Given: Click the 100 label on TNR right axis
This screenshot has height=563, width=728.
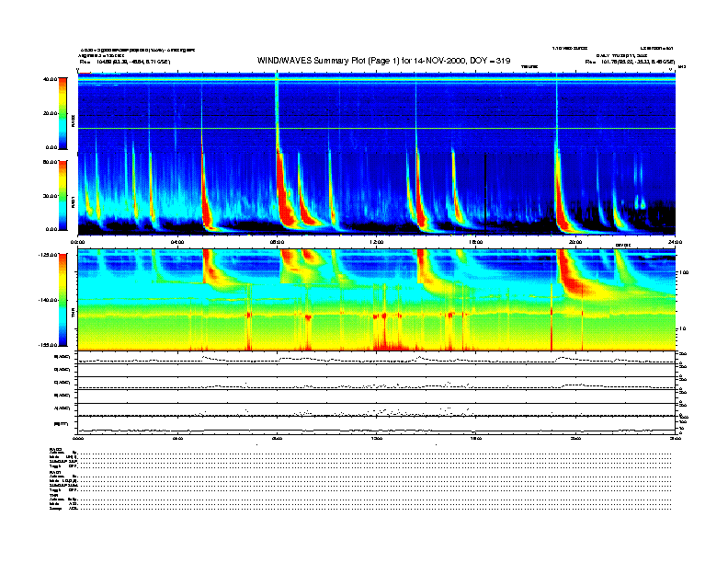Looking at the screenshot, I should (684, 272).
